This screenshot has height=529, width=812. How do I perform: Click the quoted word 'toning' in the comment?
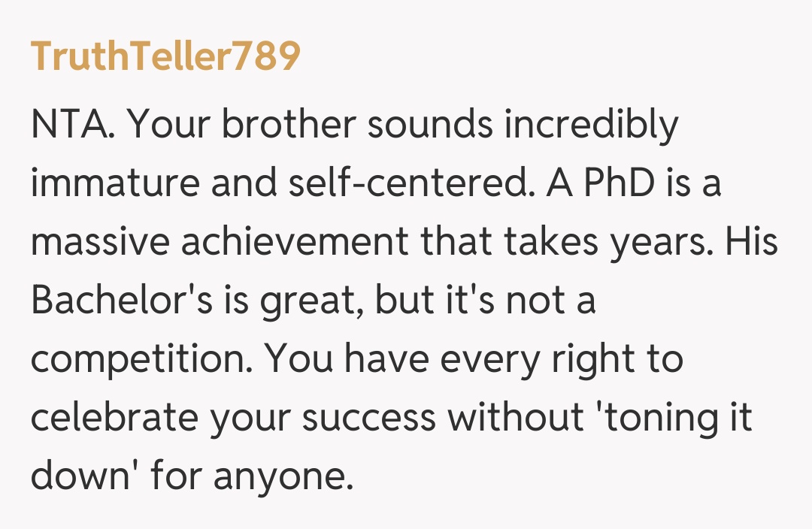point(652,419)
